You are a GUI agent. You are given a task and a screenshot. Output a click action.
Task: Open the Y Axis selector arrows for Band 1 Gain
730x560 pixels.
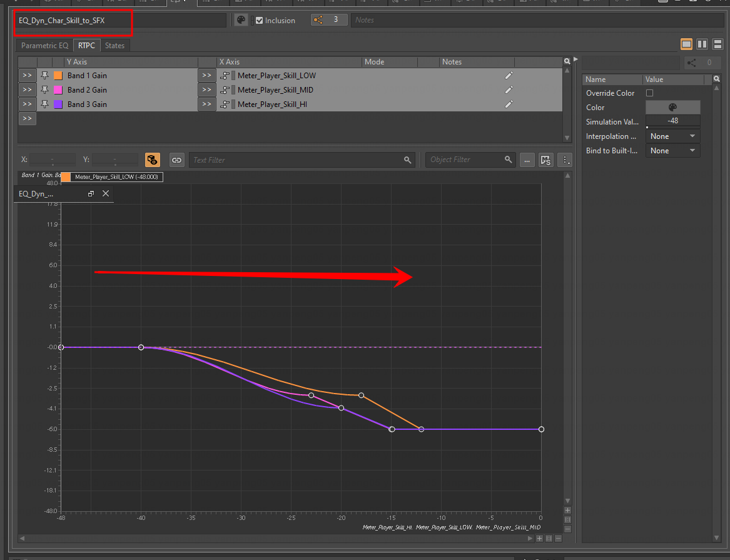(28, 76)
